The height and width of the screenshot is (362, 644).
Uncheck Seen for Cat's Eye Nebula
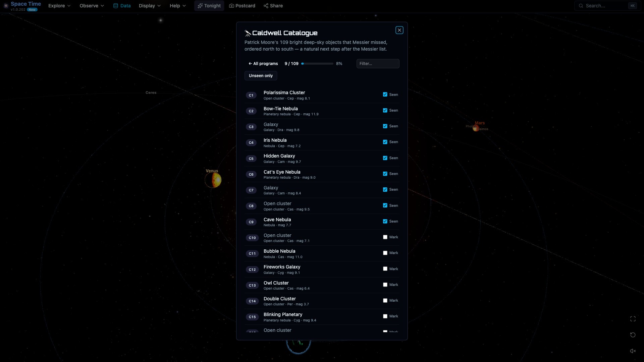pyautogui.click(x=385, y=174)
